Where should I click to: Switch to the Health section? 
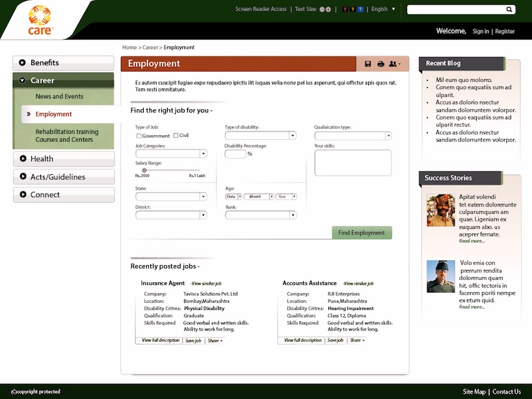pos(63,159)
